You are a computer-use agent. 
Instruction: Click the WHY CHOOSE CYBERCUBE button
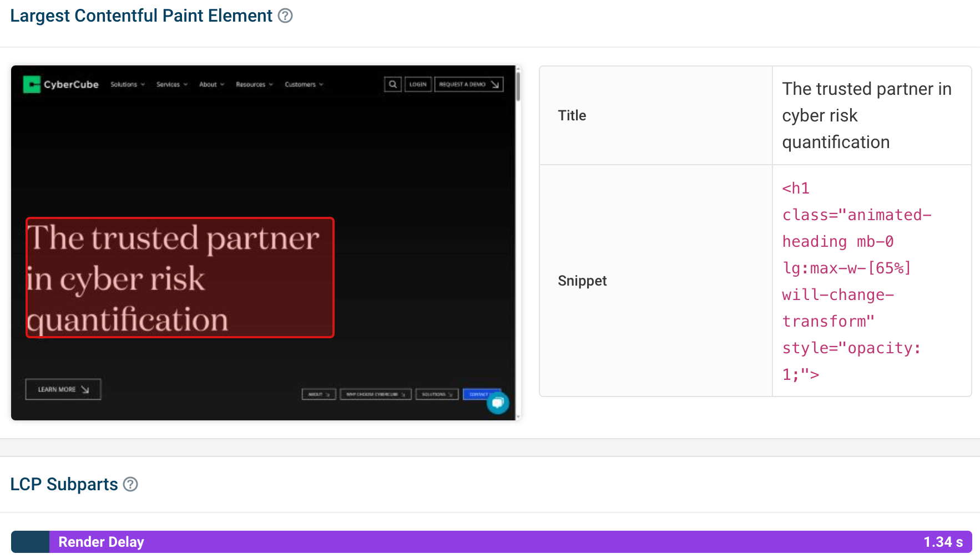click(376, 394)
